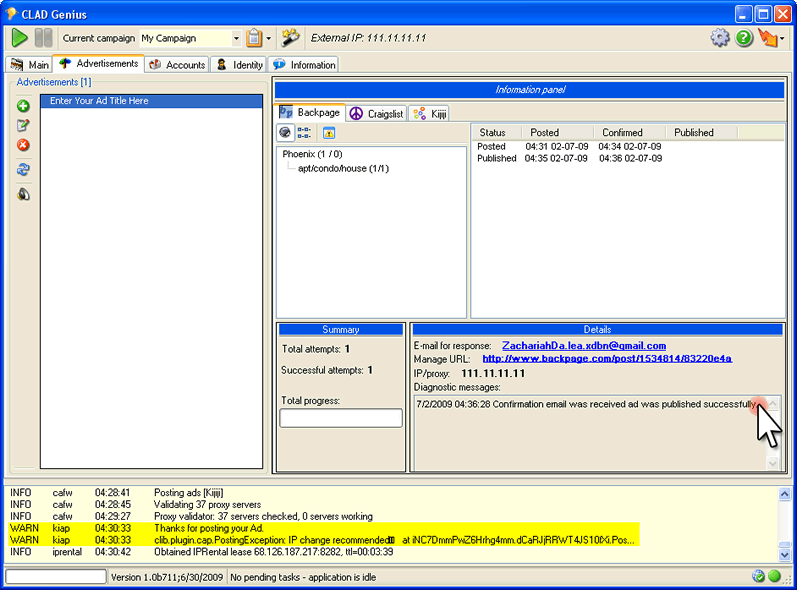The image size is (797, 590).
Task: Open the Information tab
Action: (x=303, y=65)
